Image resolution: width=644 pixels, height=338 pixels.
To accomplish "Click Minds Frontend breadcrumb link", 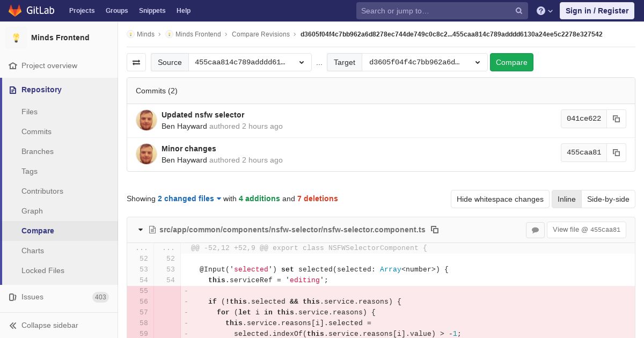I will coord(198,34).
